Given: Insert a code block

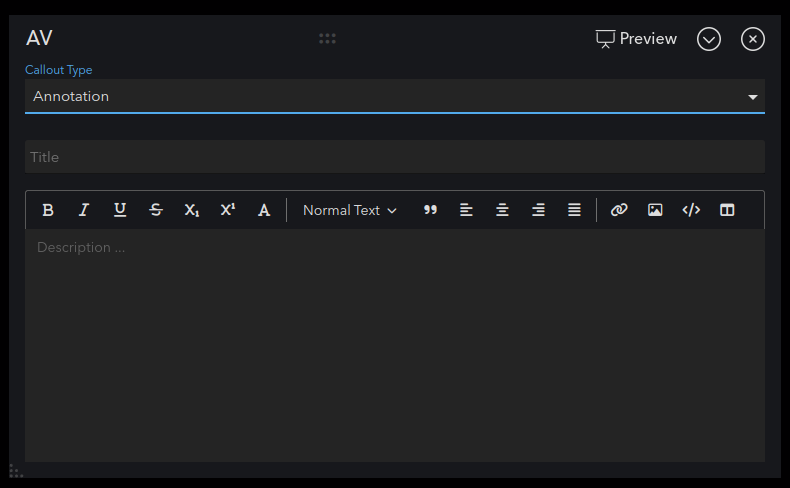Looking at the screenshot, I should (691, 210).
